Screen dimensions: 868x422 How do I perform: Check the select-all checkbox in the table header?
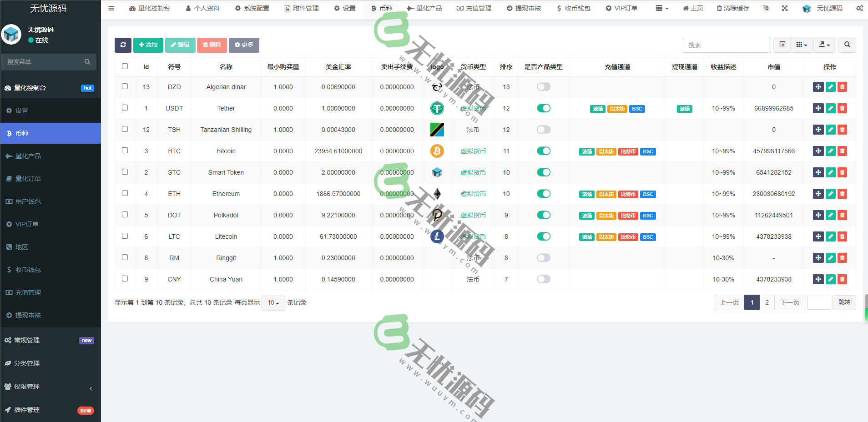(125, 66)
